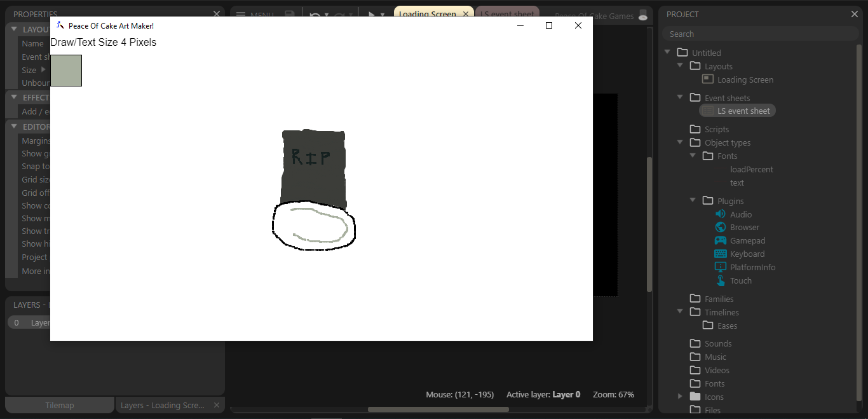Click the Eases folder icon

(x=708, y=326)
